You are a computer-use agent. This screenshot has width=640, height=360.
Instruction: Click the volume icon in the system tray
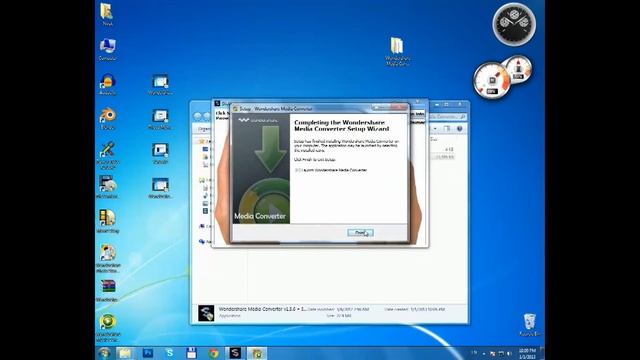pyautogui.click(x=509, y=353)
